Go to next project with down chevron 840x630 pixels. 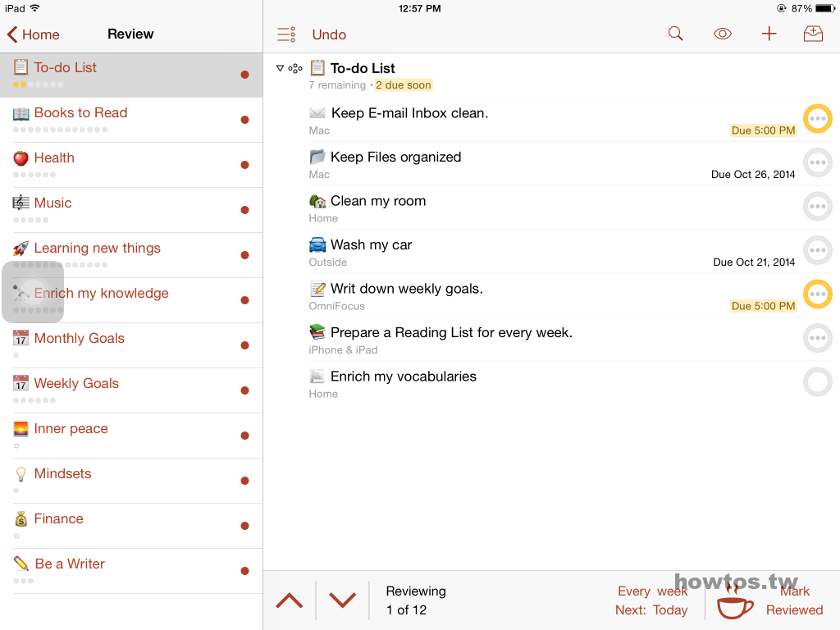click(x=342, y=600)
